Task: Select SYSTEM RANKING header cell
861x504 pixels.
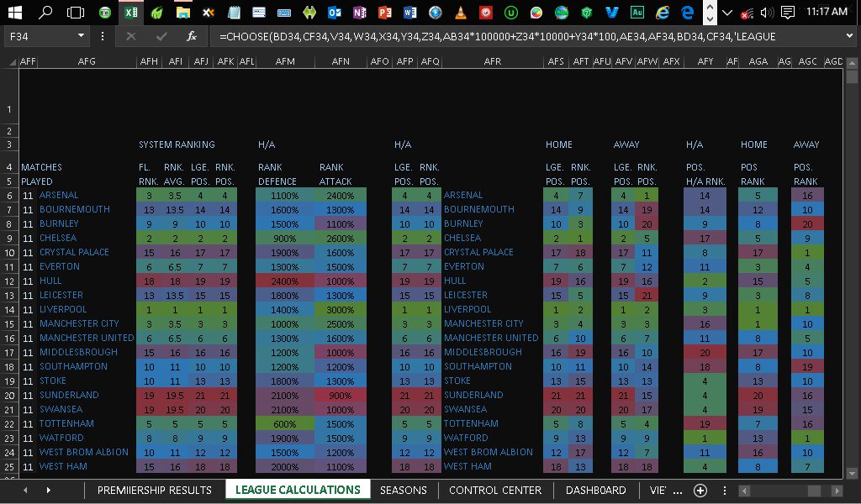Action: pos(177,144)
